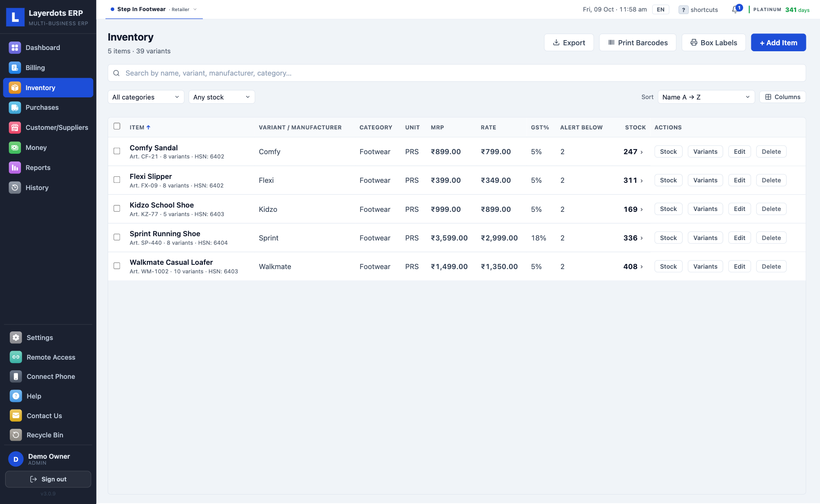
Task: Expand the Step In Footwear business switcher
Action: pyautogui.click(x=154, y=9)
